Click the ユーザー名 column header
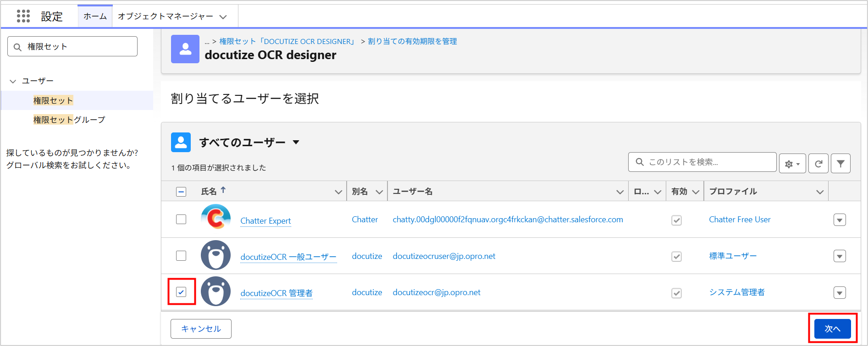Viewport: 868px width, 346px height. [413, 192]
